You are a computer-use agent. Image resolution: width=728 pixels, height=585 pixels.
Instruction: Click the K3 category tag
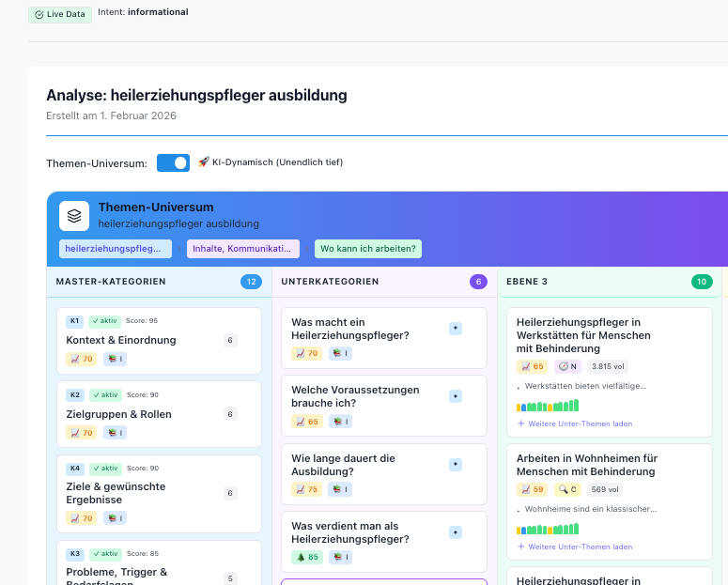(75, 554)
